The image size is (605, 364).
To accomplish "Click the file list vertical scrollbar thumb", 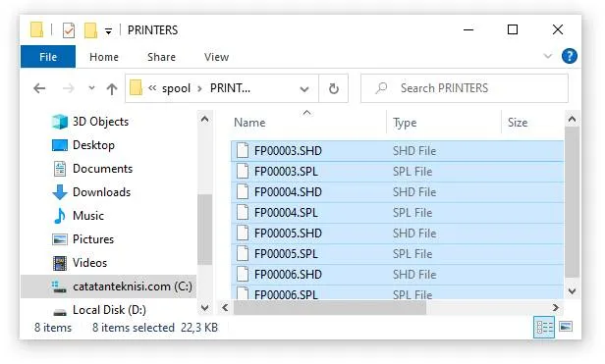I will (572, 202).
